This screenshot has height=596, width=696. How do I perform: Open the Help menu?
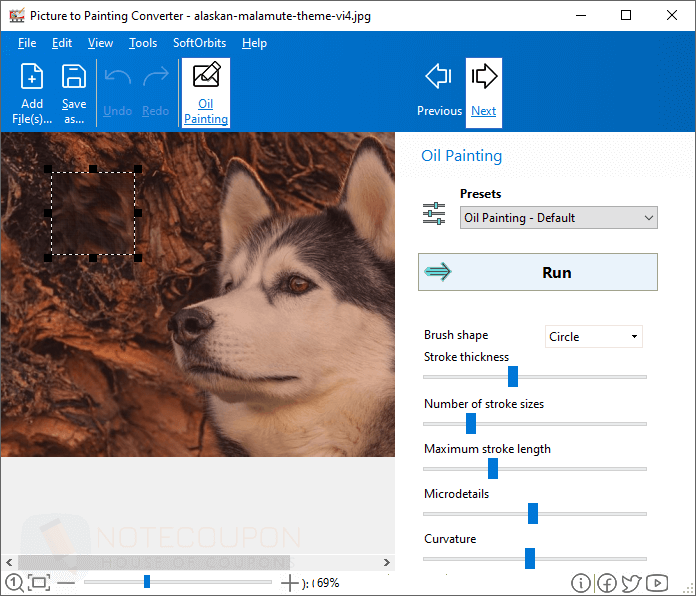(254, 43)
